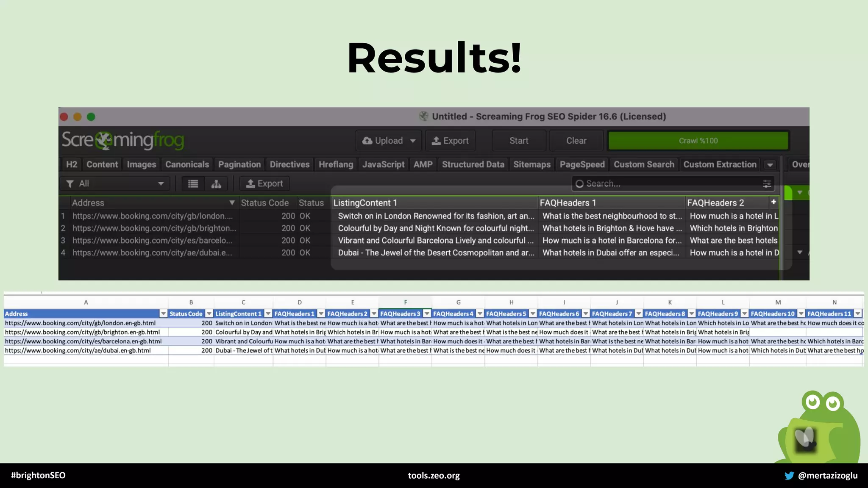868x488 pixels.
Task: Open the FAQHeaders 11 filter dropdown
Action: [x=858, y=314]
